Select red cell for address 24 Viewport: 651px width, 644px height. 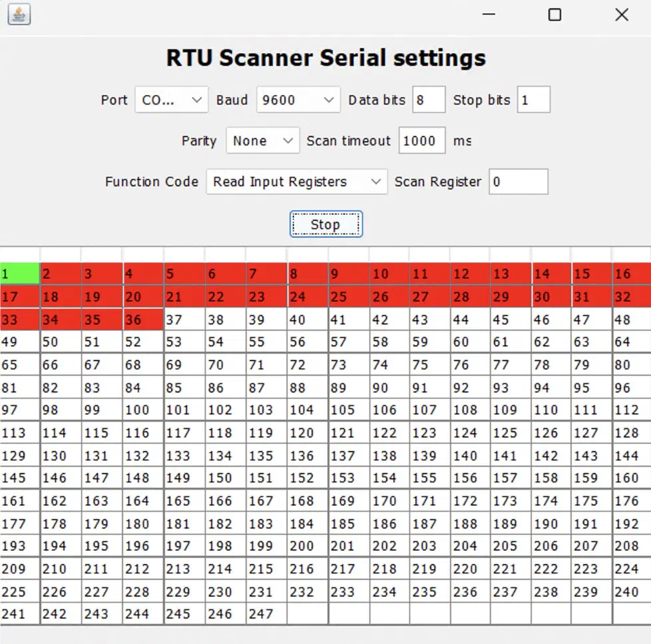[x=308, y=297]
